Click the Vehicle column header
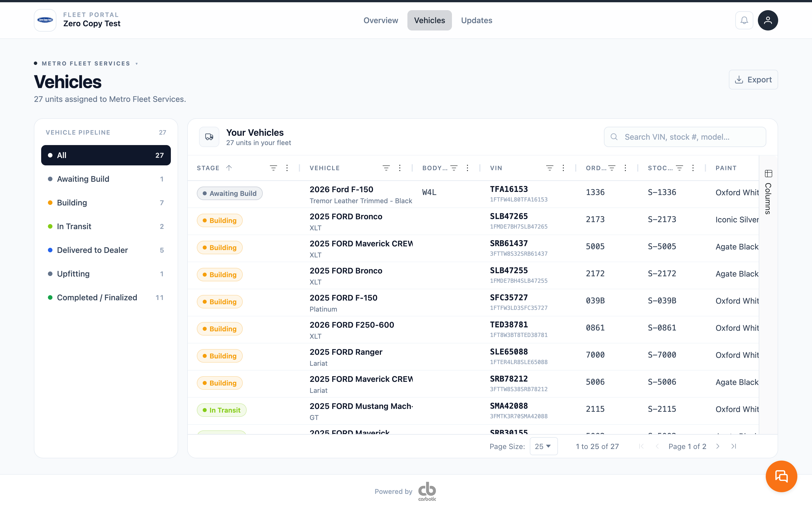The height and width of the screenshot is (508, 812). pos(325,168)
